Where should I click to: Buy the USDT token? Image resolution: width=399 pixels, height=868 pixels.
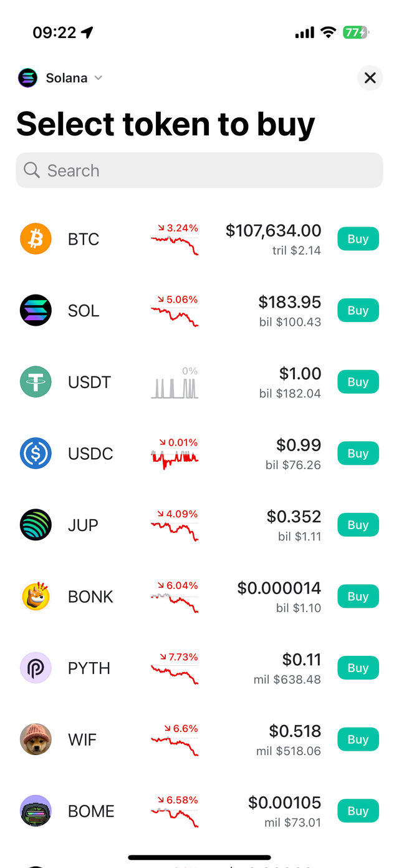click(358, 382)
